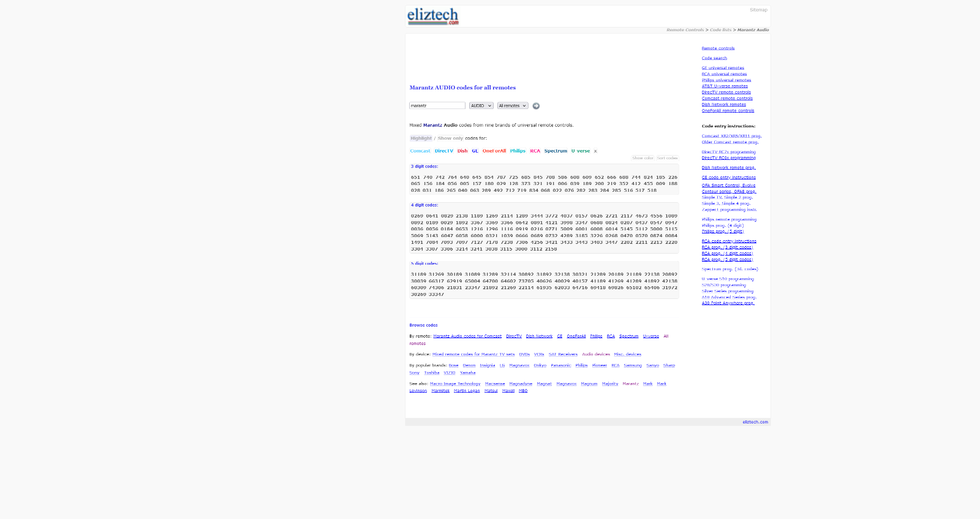Image resolution: width=980 pixels, height=519 pixels.
Task: Toggle the Dish brand filter
Action: (x=462, y=151)
